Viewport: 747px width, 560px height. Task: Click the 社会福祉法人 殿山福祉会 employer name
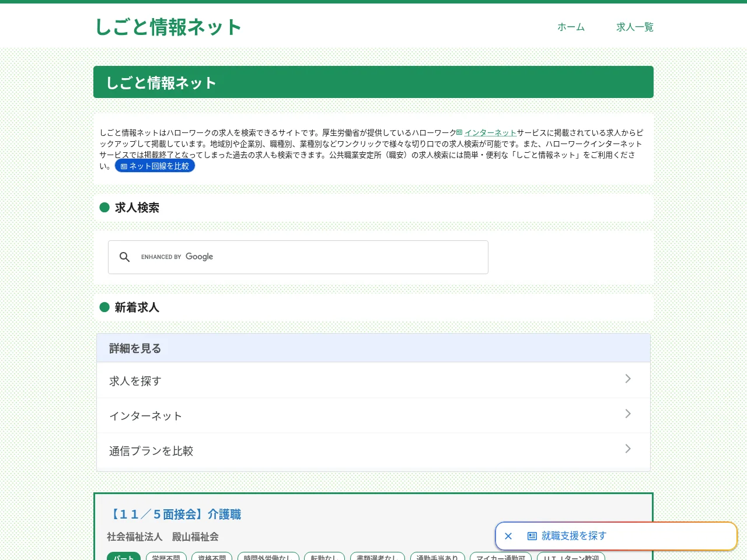click(163, 537)
